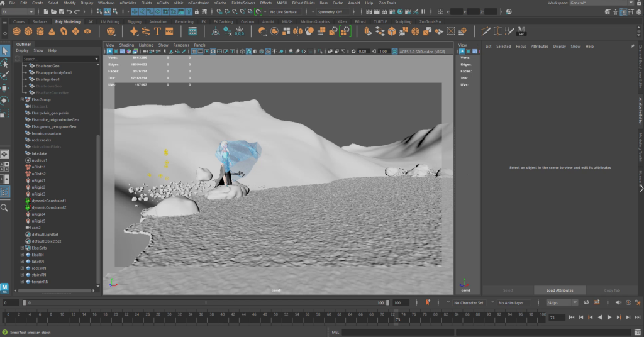Create a polygon plane from the shelf
644x337 pixels.
pos(75,31)
